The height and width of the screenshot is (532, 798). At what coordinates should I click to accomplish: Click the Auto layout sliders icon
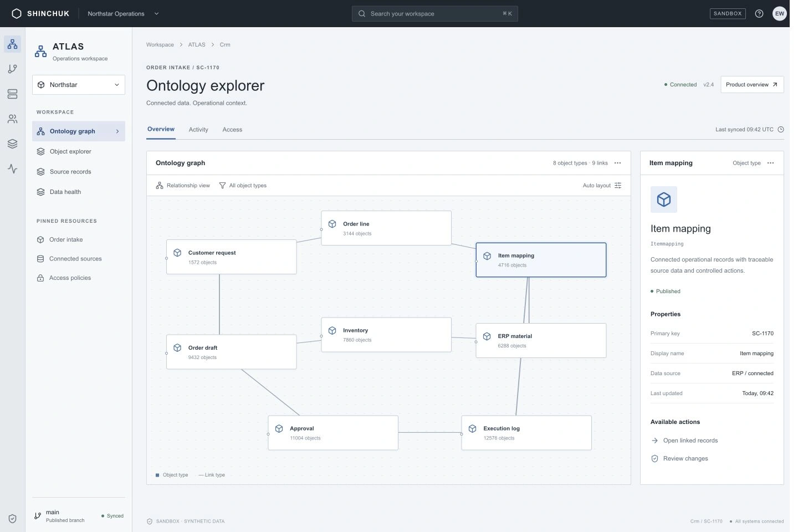click(618, 186)
